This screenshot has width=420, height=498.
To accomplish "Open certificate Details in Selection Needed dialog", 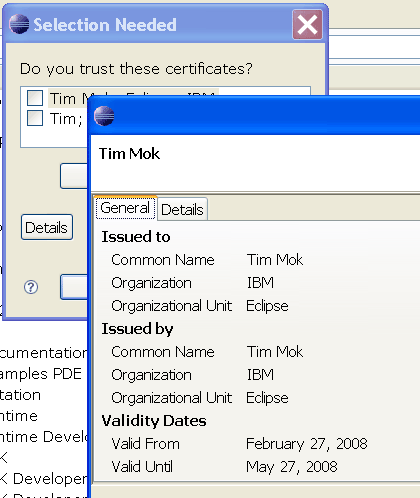I will coord(47,227).
